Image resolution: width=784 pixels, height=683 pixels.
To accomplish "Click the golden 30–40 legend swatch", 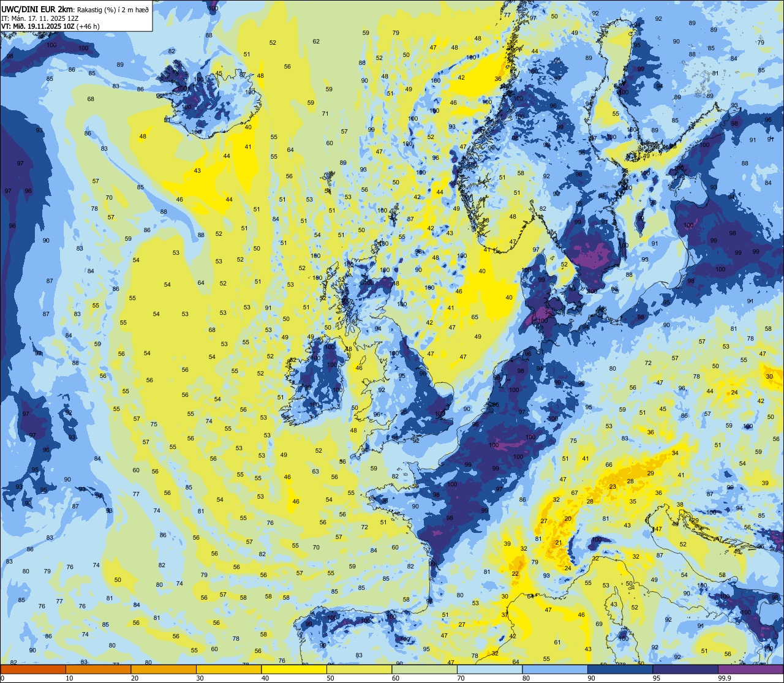I will (x=228, y=670).
